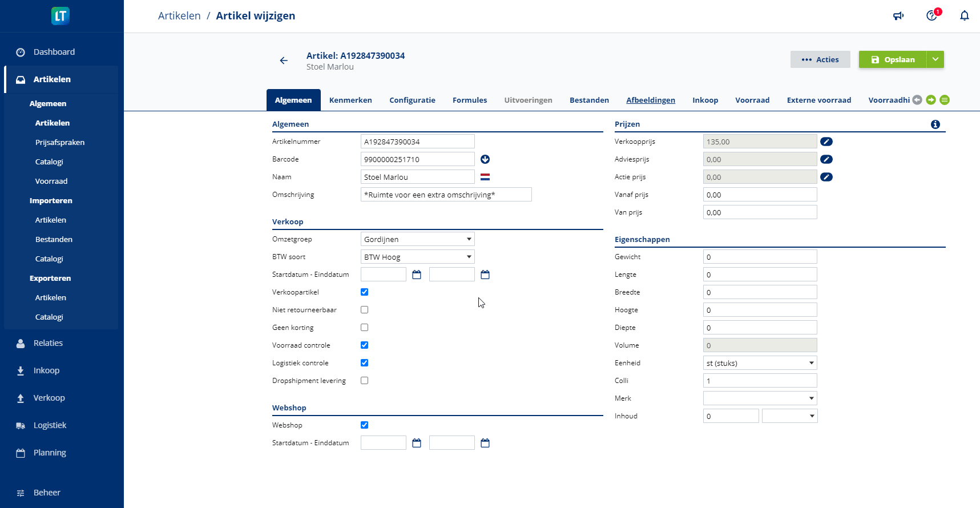Expand the Eenheid dropdown
The image size is (980, 508).
(x=760, y=363)
